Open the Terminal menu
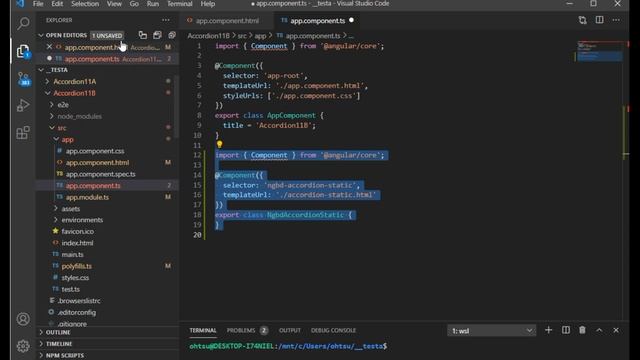640x360 pixels. tap(180, 4)
